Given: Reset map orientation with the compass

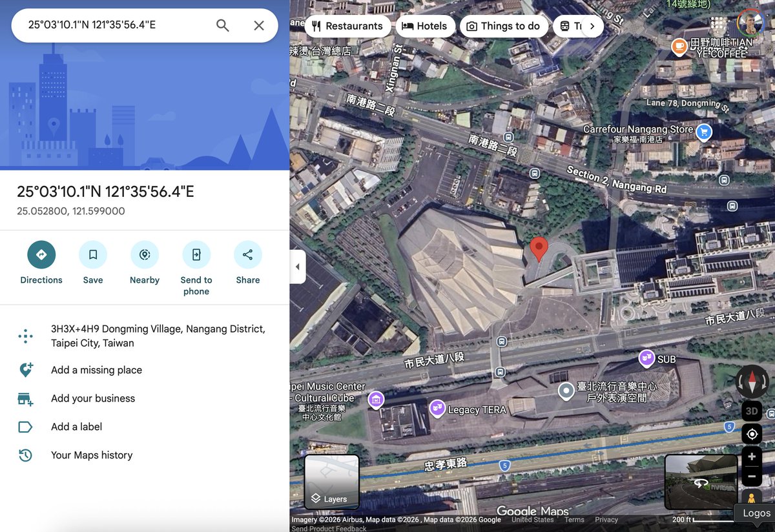Looking at the screenshot, I should [x=752, y=382].
